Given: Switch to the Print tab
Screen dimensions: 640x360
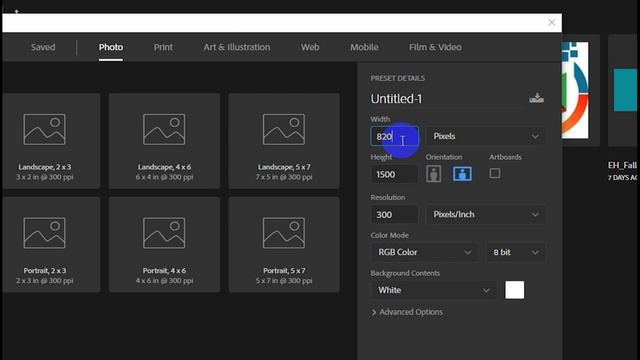Looking at the screenshot, I should tap(163, 47).
